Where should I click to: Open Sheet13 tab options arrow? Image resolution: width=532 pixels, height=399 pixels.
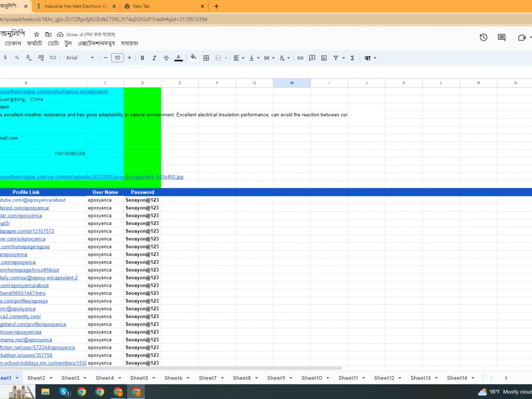(436, 378)
